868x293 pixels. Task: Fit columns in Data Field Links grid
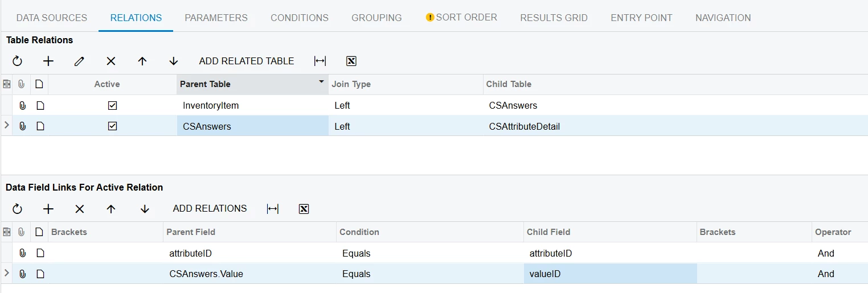coord(273,209)
